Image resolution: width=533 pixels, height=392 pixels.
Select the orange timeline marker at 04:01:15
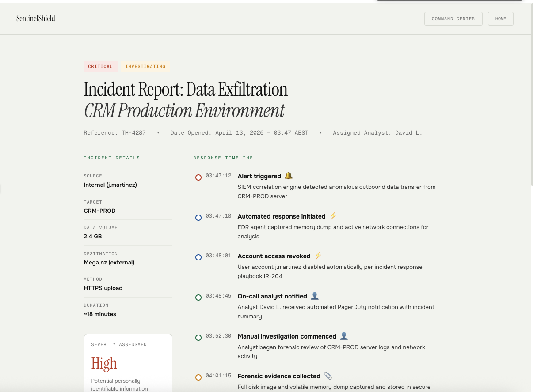coord(198,377)
